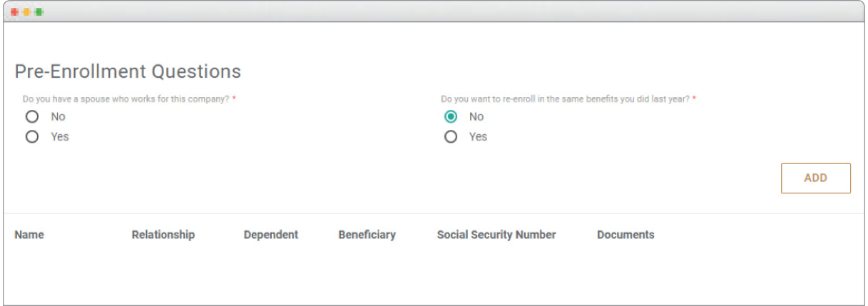Choose Yes for re-enrolling in same benefits
868x306 pixels.
[x=451, y=137]
